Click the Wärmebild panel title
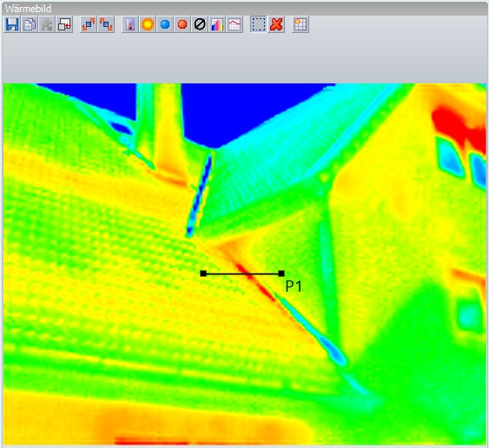Screen dimensions: 489x448 28,9
